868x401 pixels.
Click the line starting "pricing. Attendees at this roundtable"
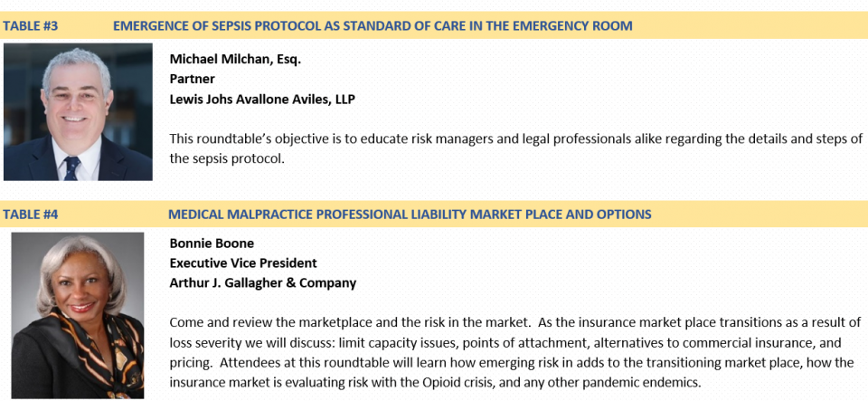click(x=513, y=362)
